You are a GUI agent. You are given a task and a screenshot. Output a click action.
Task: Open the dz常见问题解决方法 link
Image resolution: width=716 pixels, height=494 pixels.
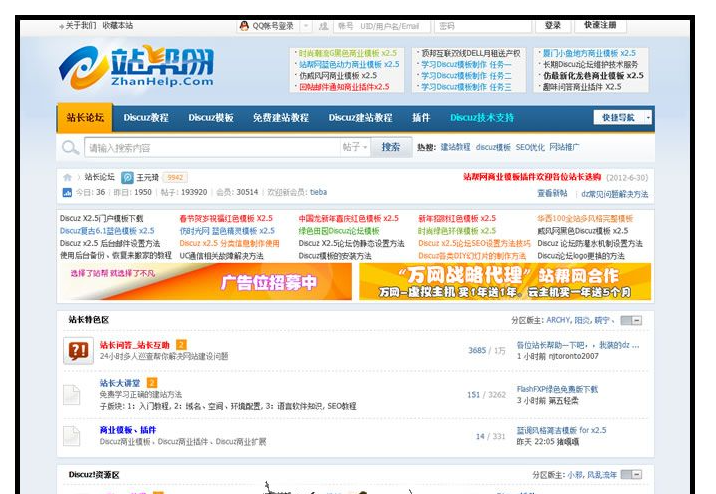(614, 194)
